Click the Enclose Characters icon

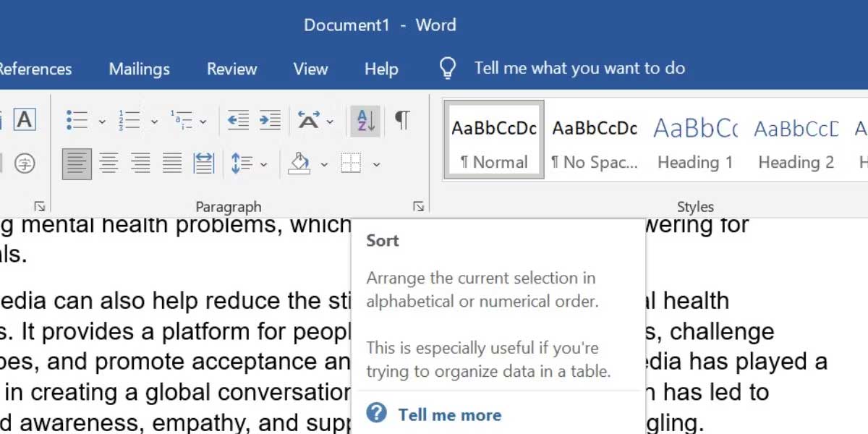(x=25, y=163)
